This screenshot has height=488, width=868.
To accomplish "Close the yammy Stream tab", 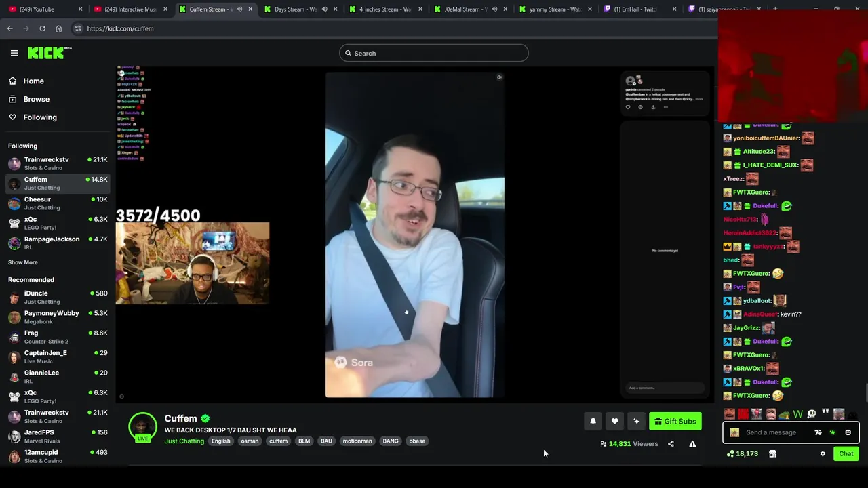I will point(589,9).
